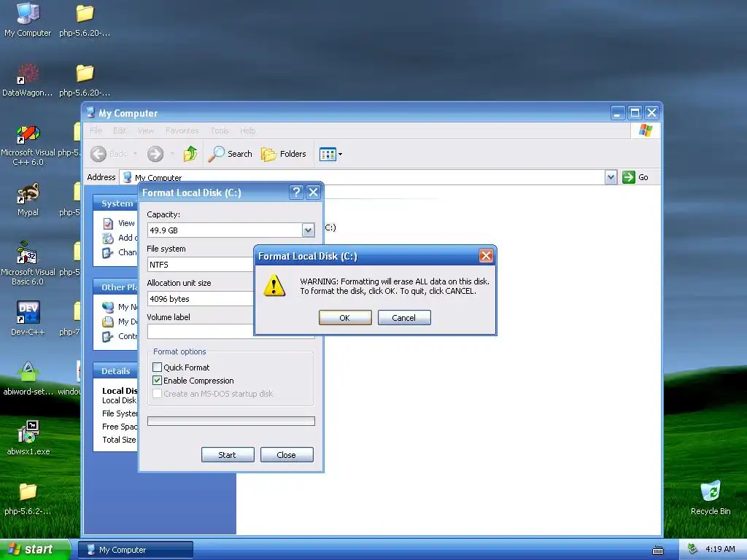The image size is (747, 560).
Task: Click My Network Places link icon
Action: click(x=108, y=307)
